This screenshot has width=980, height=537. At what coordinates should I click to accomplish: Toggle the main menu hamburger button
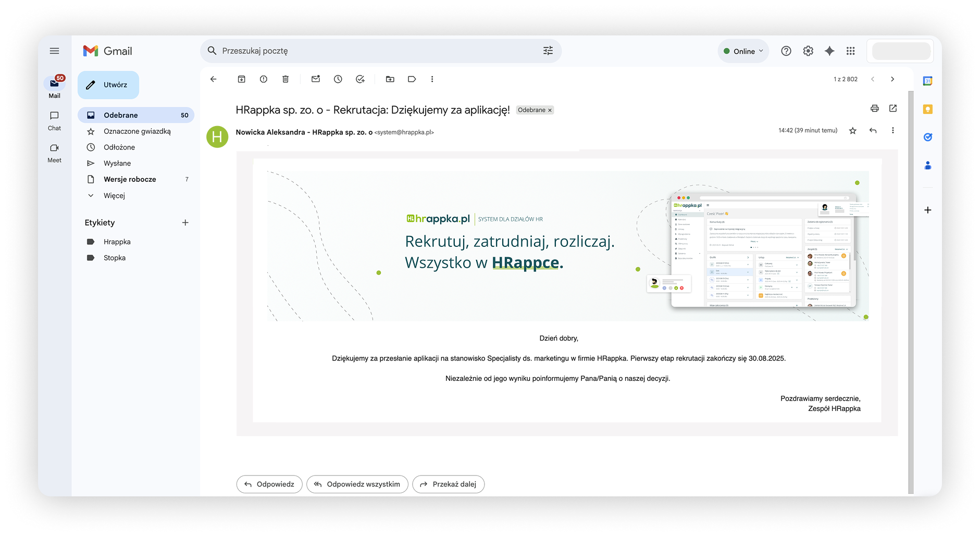55,51
